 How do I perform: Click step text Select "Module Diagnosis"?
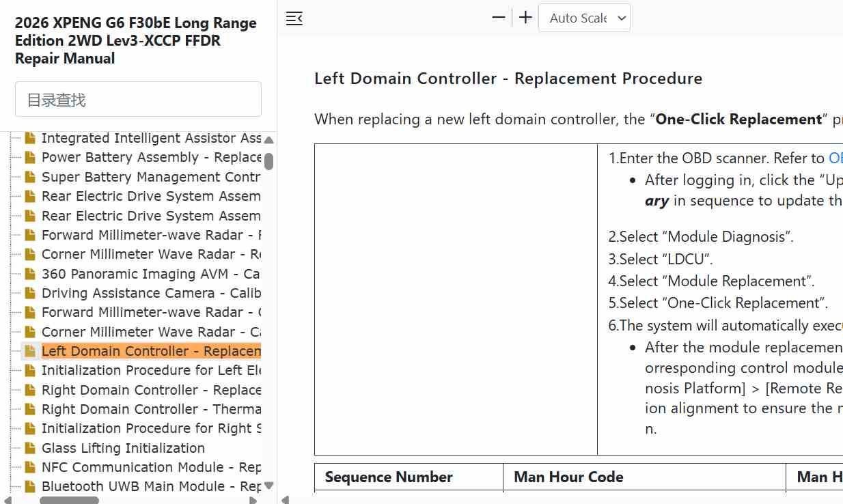pos(701,237)
